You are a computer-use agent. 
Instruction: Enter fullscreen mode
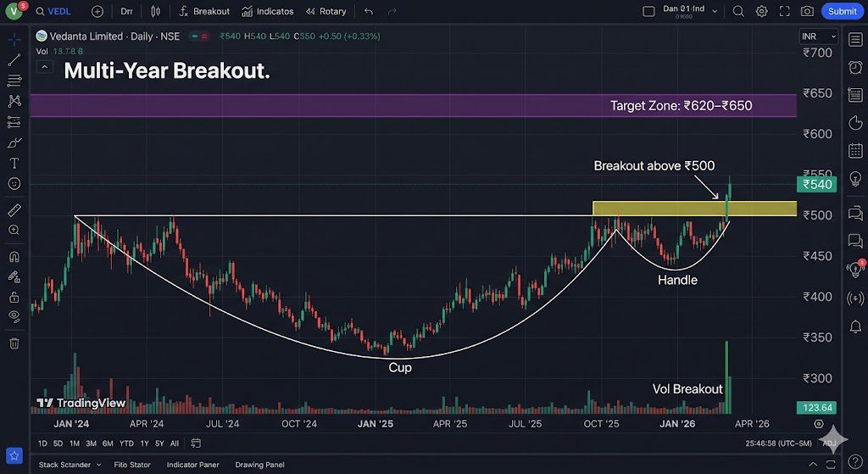(784, 11)
